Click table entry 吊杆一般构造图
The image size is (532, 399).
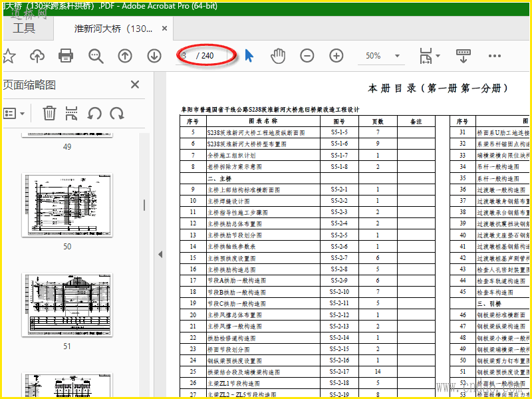498,167
